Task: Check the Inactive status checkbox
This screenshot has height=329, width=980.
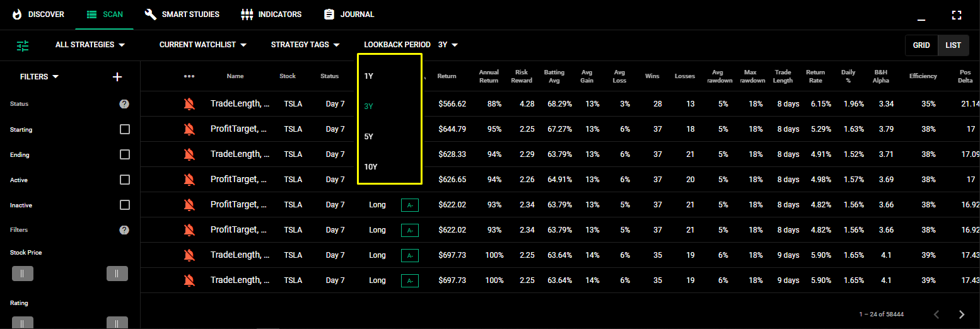Action: (x=125, y=205)
